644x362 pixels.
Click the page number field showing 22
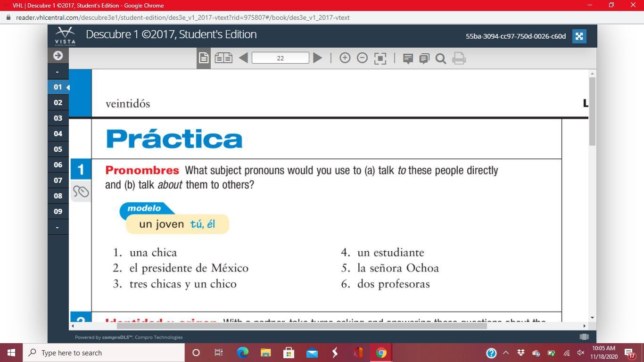281,58
